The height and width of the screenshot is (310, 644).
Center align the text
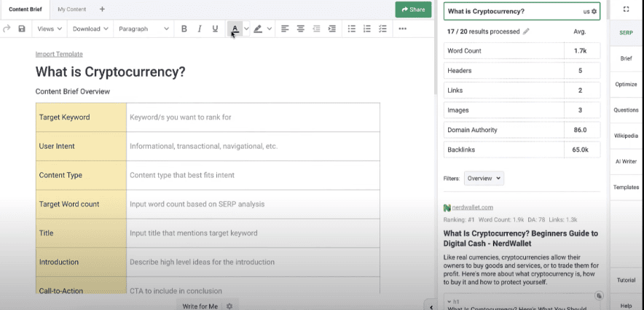(300, 29)
